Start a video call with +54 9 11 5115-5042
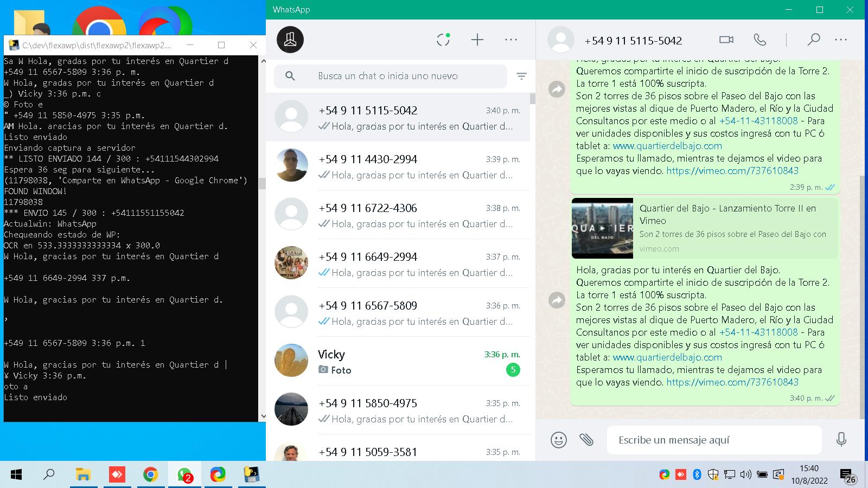 pyautogui.click(x=726, y=40)
